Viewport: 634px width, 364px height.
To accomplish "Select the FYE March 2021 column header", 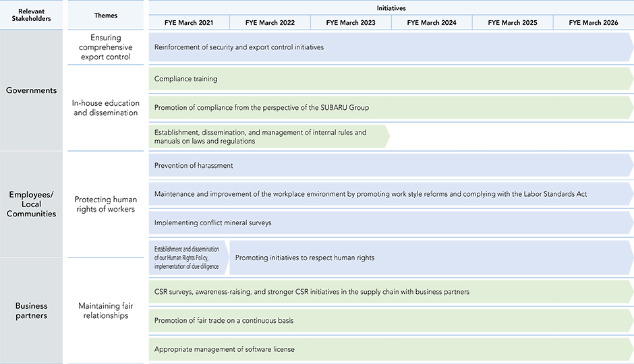I will tap(189, 23).
